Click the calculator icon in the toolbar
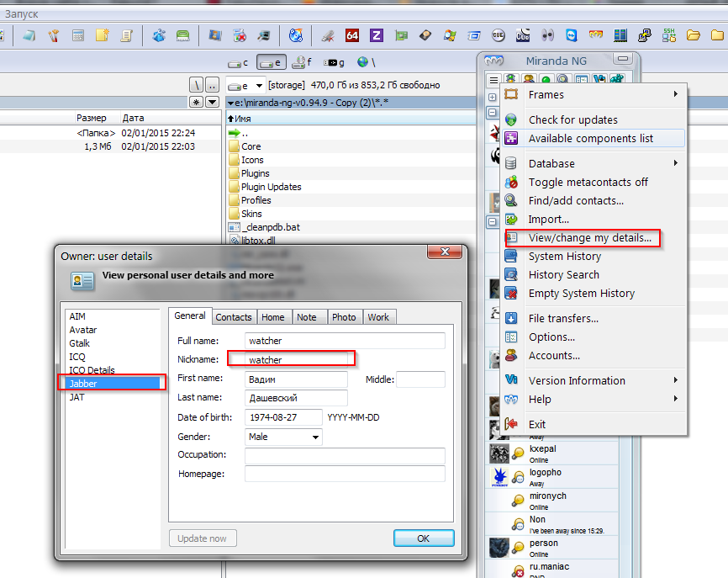The height and width of the screenshot is (578, 728). point(78,35)
